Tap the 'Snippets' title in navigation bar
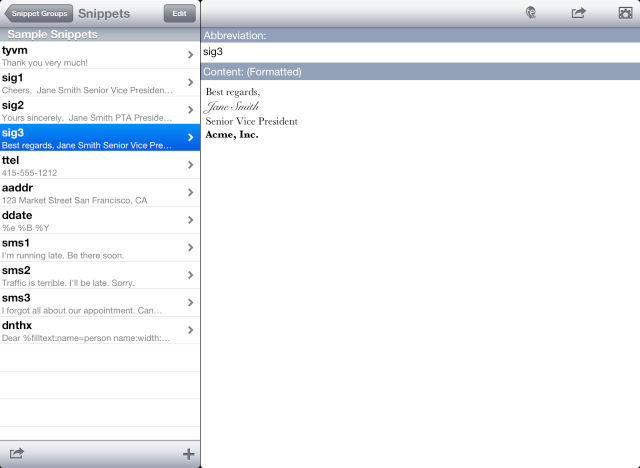Viewport: 640px width, 468px height. [x=104, y=13]
